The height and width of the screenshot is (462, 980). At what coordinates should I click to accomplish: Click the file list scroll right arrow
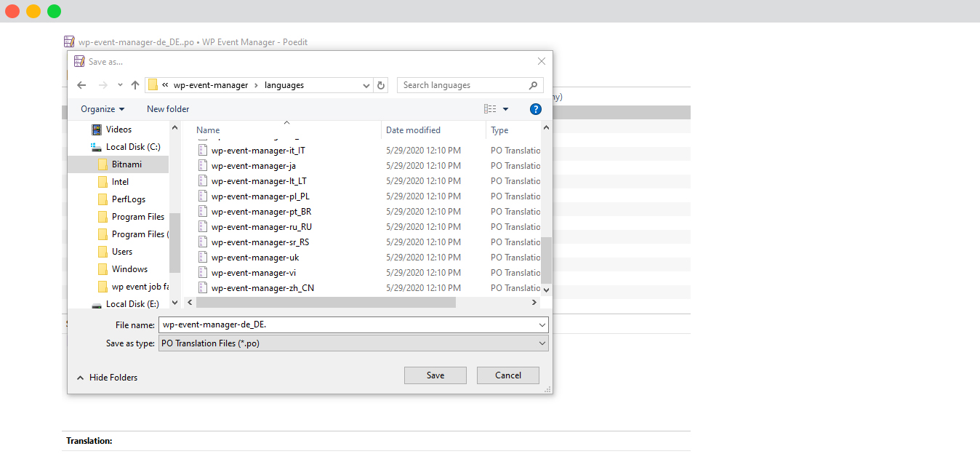point(534,302)
